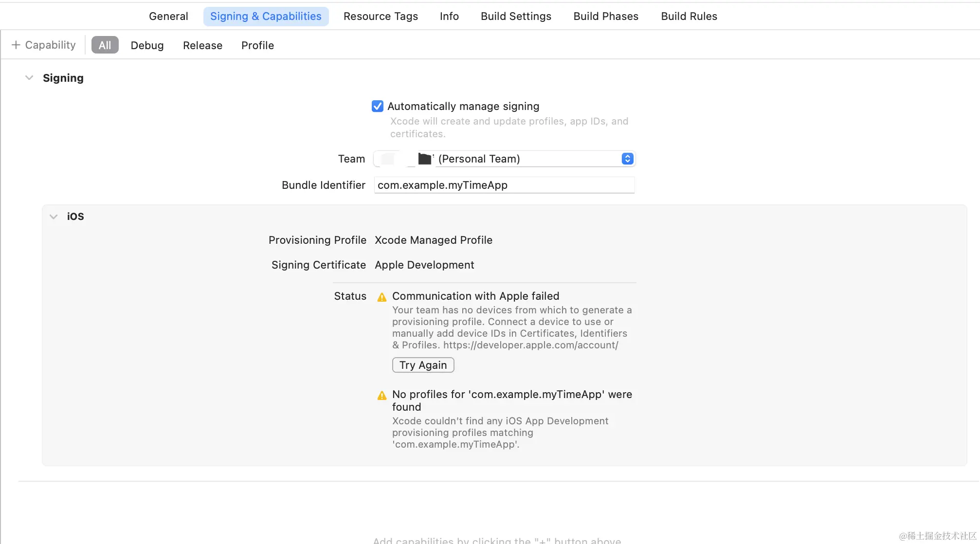Select the Profile configuration filter

pyautogui.click(x=257, y=45)
